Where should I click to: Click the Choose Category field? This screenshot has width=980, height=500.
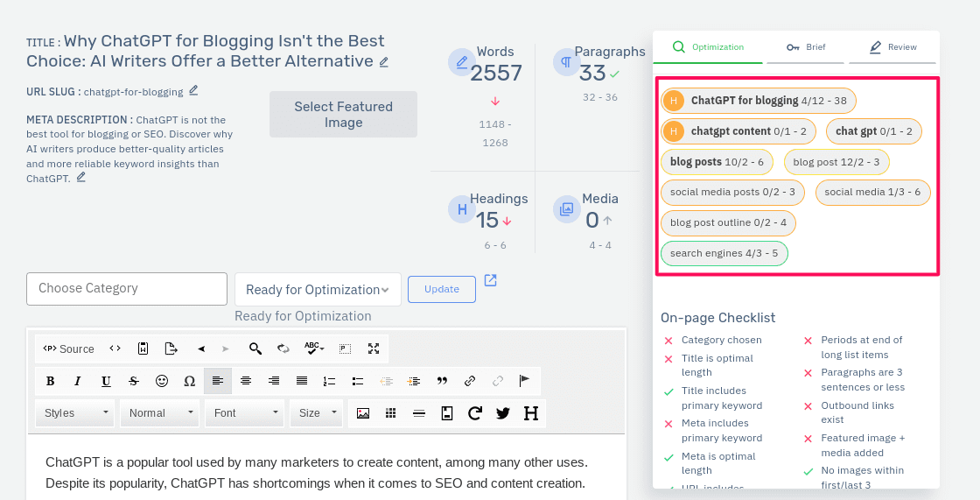click(127, 288)
